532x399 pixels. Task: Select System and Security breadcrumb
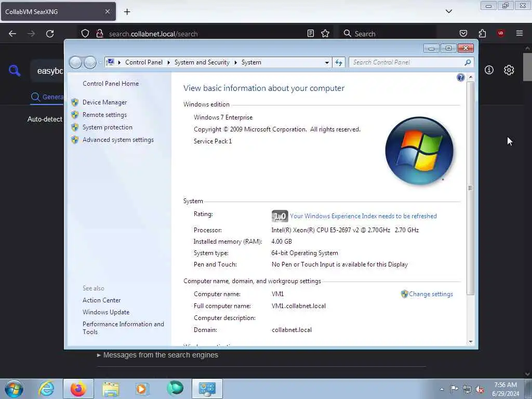[x=202, y=62]
